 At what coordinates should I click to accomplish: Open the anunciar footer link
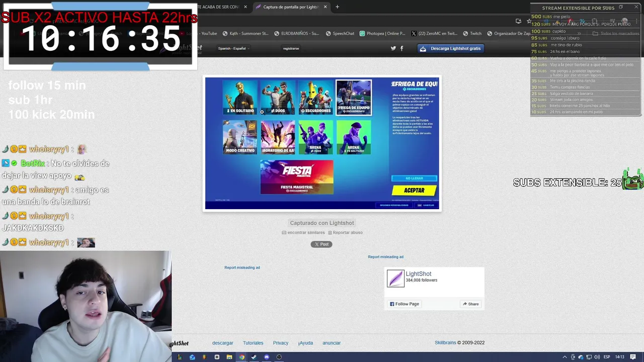point(332,343)
